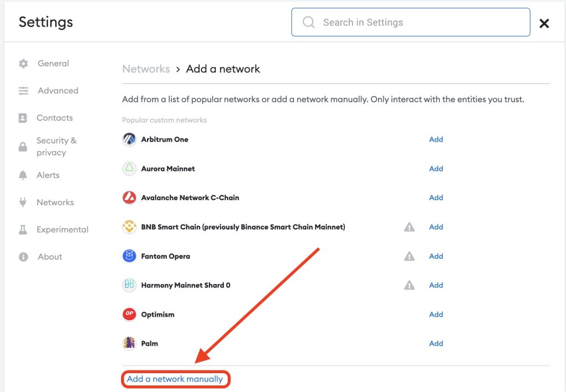566x392 pixels.
Task: Close the Settings page with the X
Action: 544,23
